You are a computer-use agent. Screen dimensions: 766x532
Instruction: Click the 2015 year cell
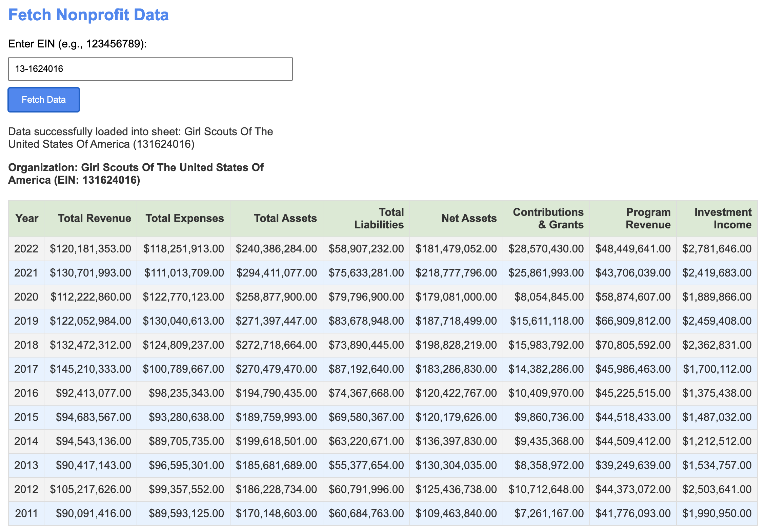[x=26, y=417]
